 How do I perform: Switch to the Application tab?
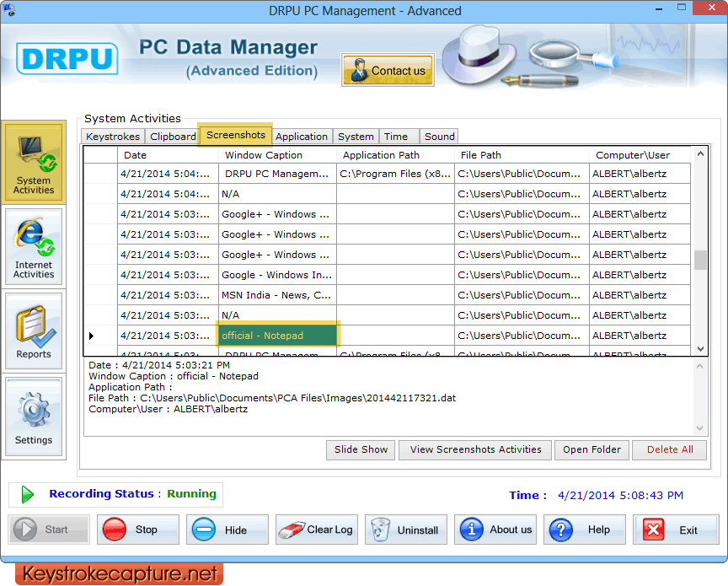[x=302, y=137]
